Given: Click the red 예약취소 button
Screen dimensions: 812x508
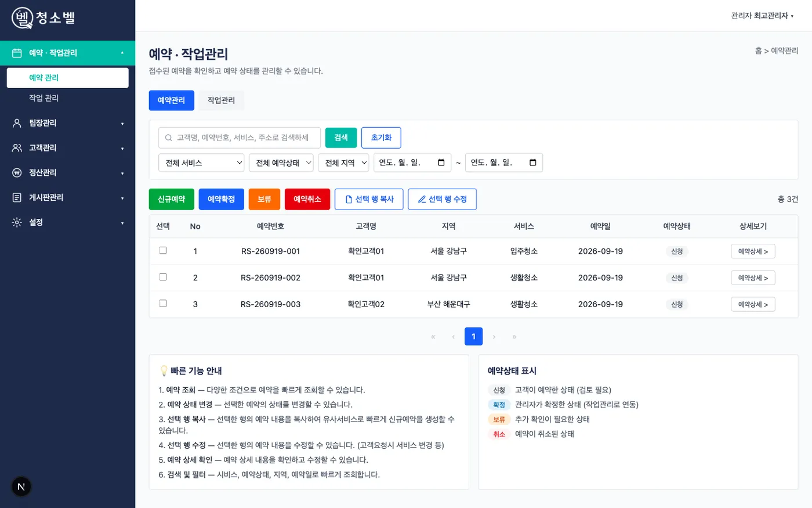Looking at the screenshot, I should click(307, 199).
